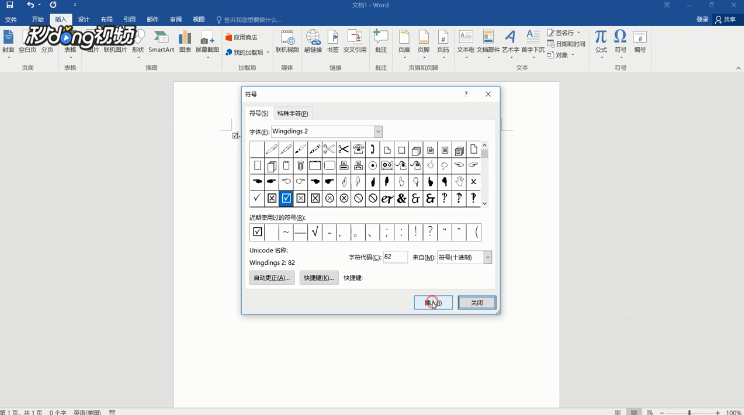
Task: Switch to the Design (设计) tab
Action: point(84,19)
